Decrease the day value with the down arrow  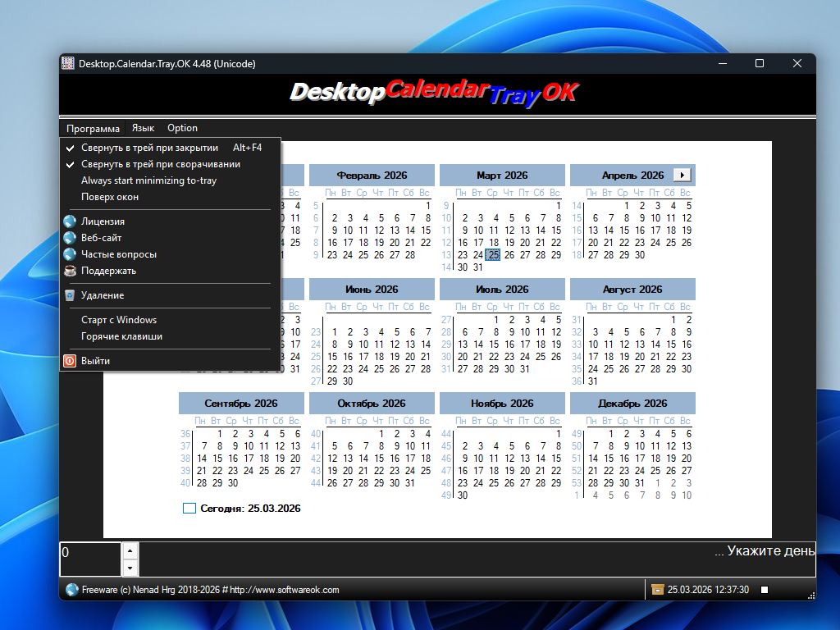click(130, 568)
